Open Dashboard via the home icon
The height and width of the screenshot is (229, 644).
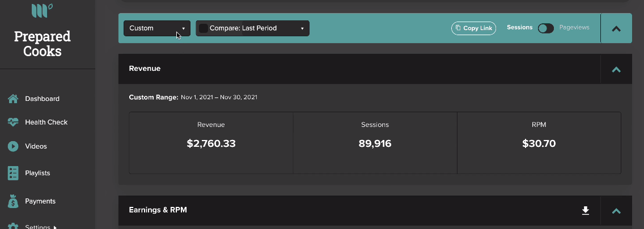(x=13, y=99)
